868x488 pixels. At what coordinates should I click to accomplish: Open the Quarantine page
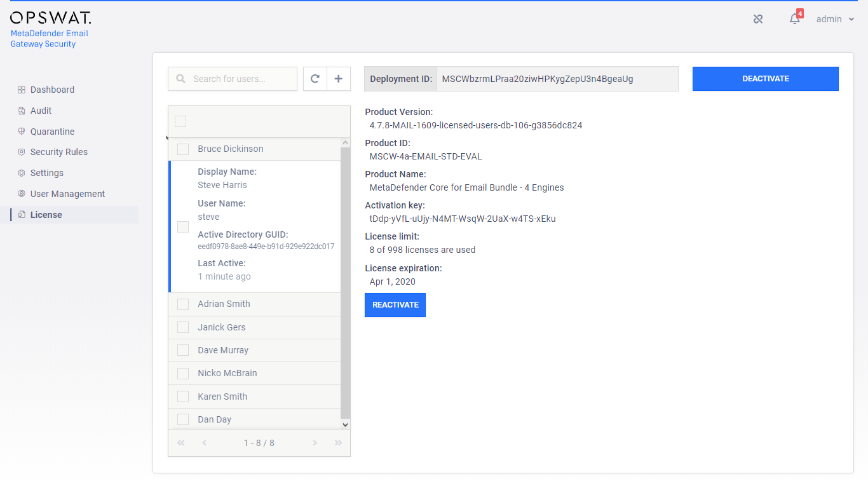tap(52, 132)
